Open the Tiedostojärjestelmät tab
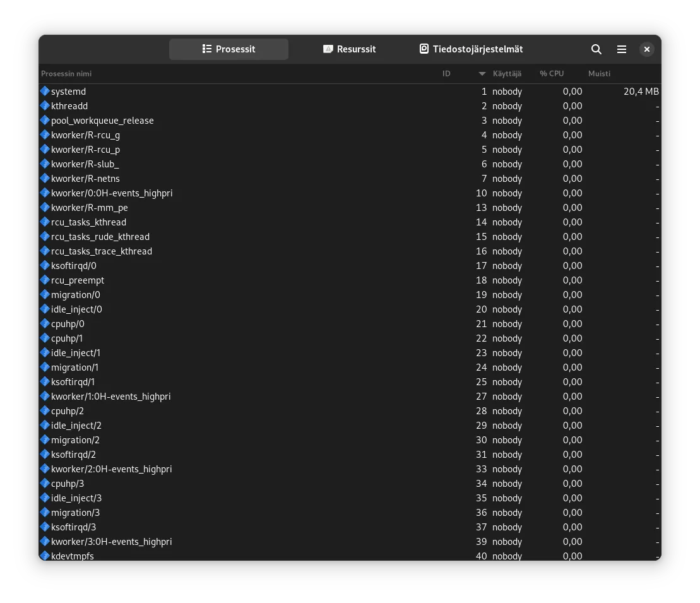Screen dimensions: 700x603 coord(472,49)
